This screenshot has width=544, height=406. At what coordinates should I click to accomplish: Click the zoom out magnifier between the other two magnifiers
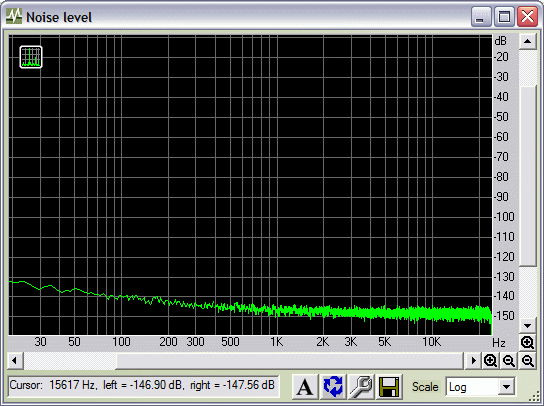[x=509, y=361]
